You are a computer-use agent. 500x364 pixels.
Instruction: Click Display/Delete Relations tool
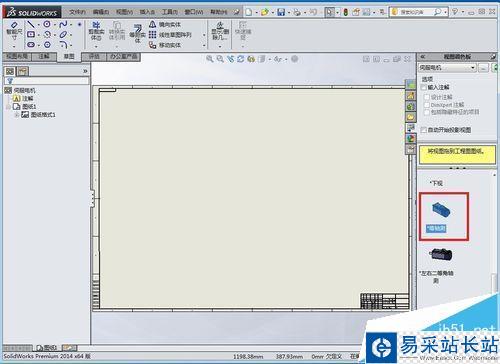pos(220,31)
